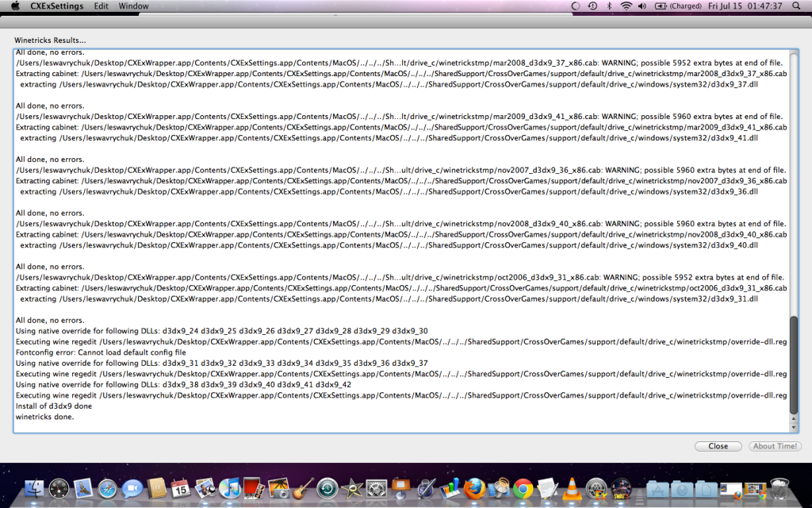This screenshot has width=812, height=508.
Task: Open Preview from the Dock
Action: (205, 489)
